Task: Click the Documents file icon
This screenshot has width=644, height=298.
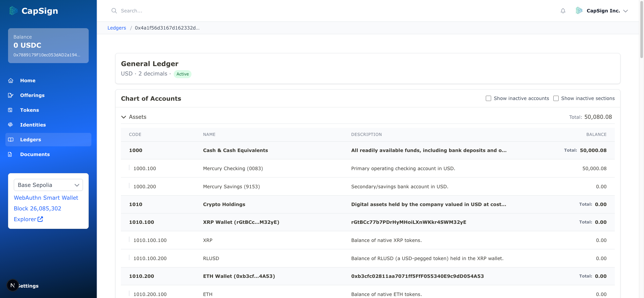Action: tap(11, 154)
